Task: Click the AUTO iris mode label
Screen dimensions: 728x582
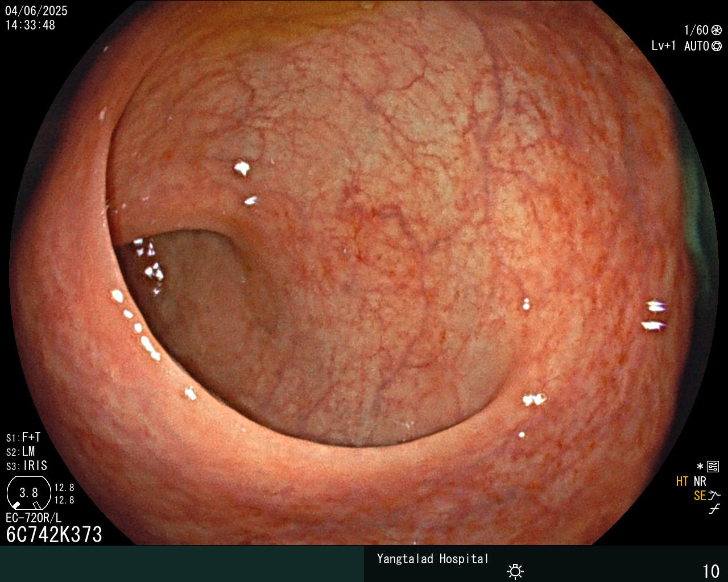Action: coord(696,46)
